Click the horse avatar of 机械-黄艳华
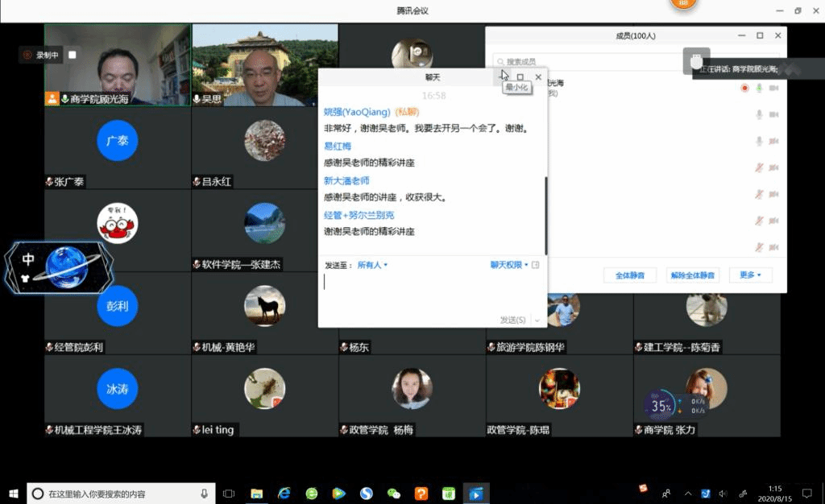The height and width of the screenshot is (504, 825). [264, 306]
